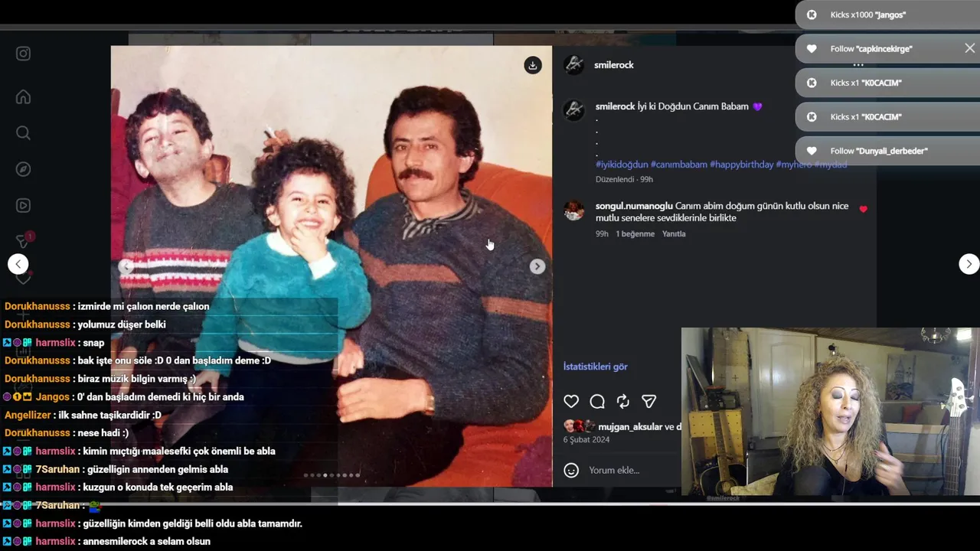Image resolution: width=980 pixels, height=551 pixels.
Task: Click Angellizer message 'ilk sahne taşikardidir :D'
Action: [110, 416]
